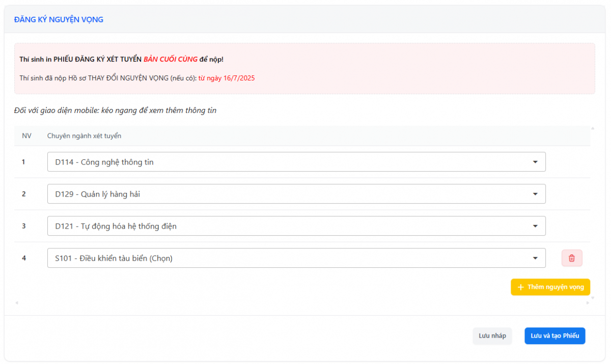Click the italic mobile interface hint text
Viewport: 611px width, 364px height.
116,110
